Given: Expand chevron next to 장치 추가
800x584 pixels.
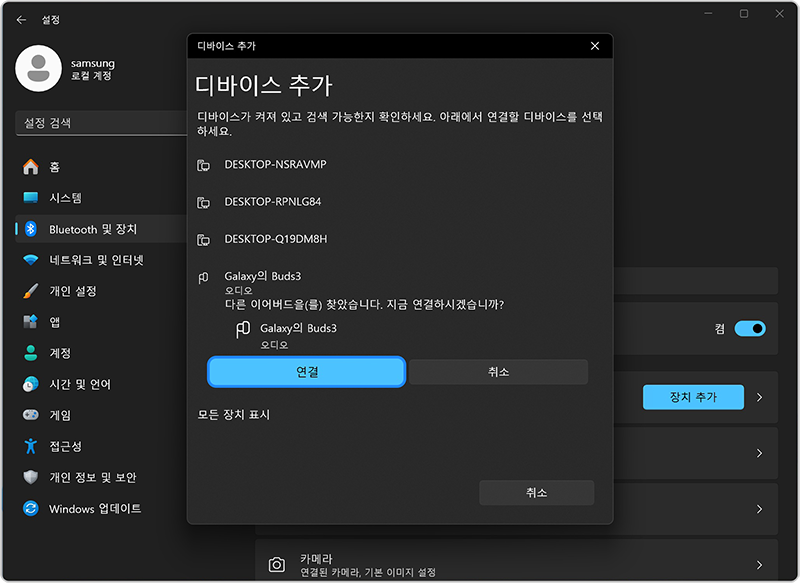Looking at the screenshot, I should (x=759, y=397).
